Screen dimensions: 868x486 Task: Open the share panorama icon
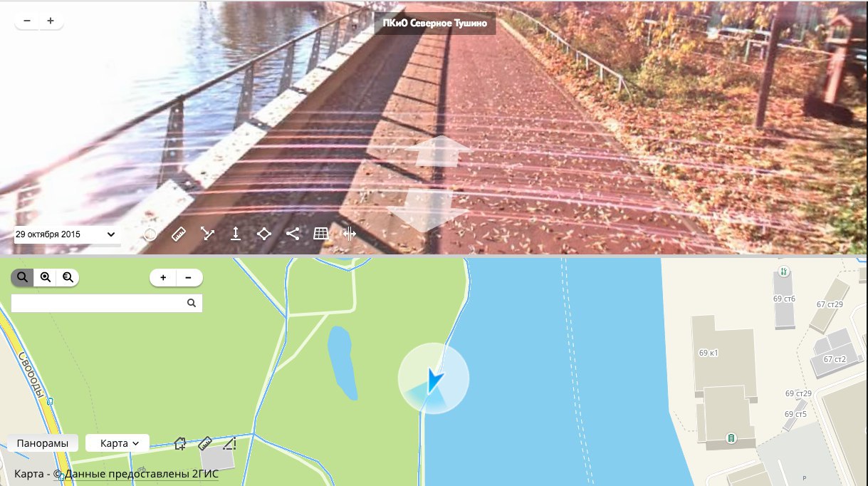(292, 234)
